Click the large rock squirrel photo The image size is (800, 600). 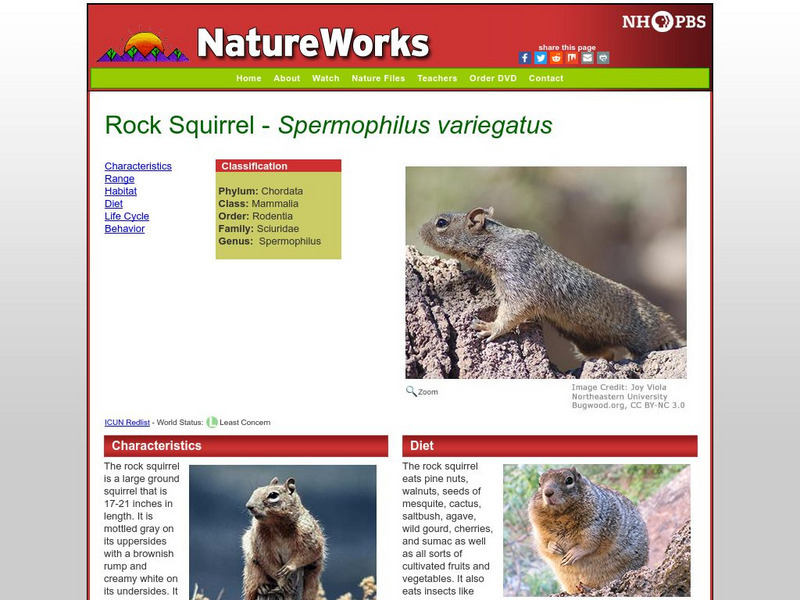[x=546, y=272]
